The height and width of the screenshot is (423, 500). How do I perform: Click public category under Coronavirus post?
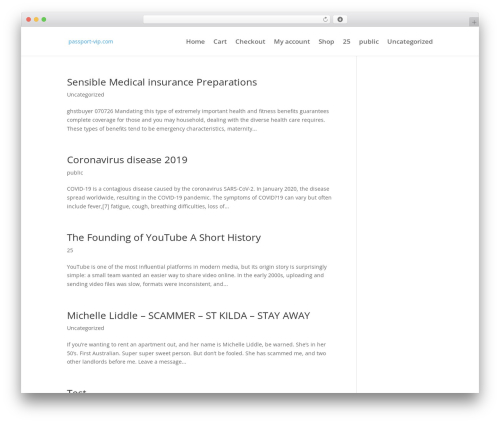[x=75, y=173]
